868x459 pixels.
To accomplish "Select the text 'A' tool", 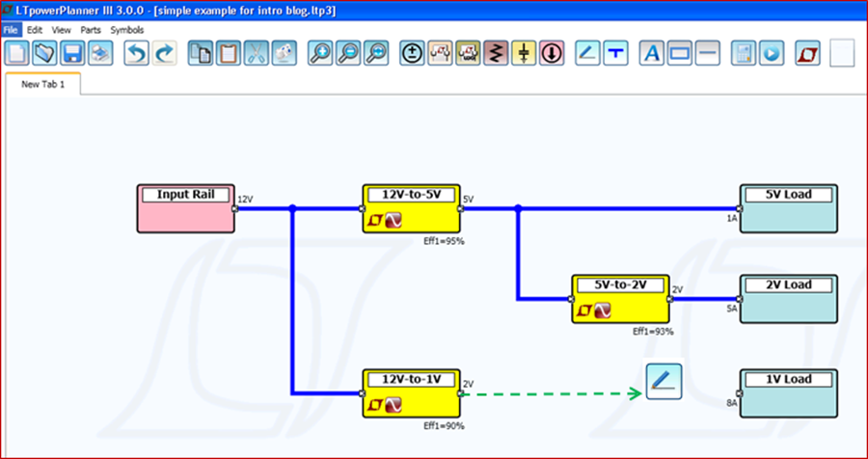I will pyautogui.click(x=652, y=52).
